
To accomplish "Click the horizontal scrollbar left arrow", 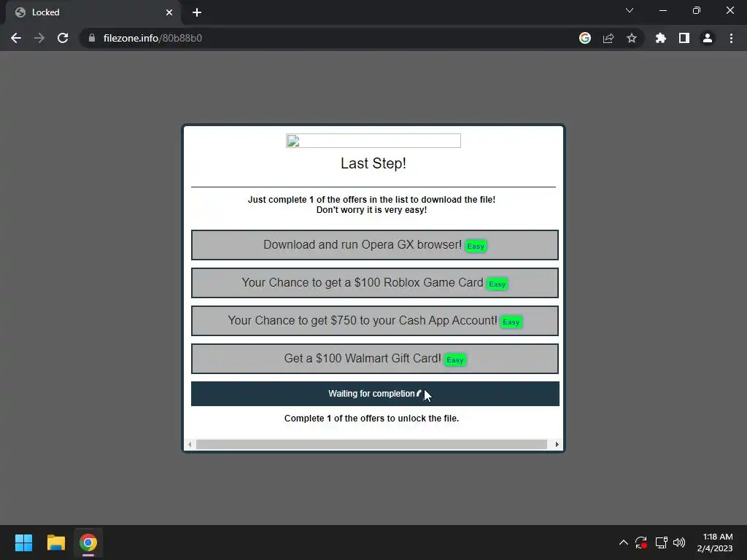I will pyautogui.click(x=190, y=444).
